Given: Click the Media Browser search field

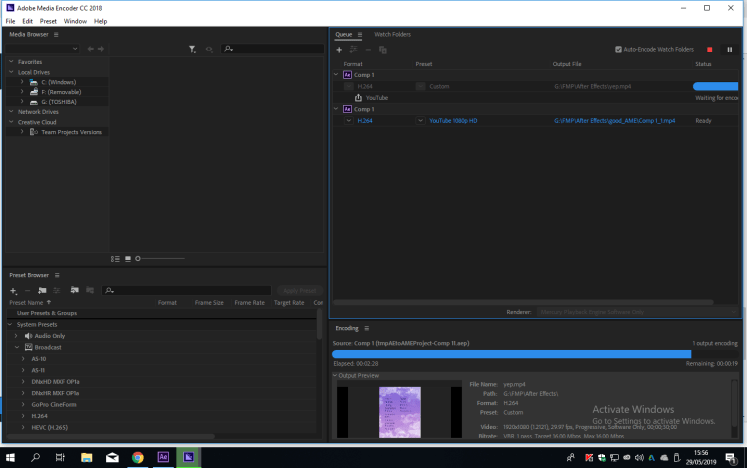Looking at the screenshot, I should tap(273, 49).
